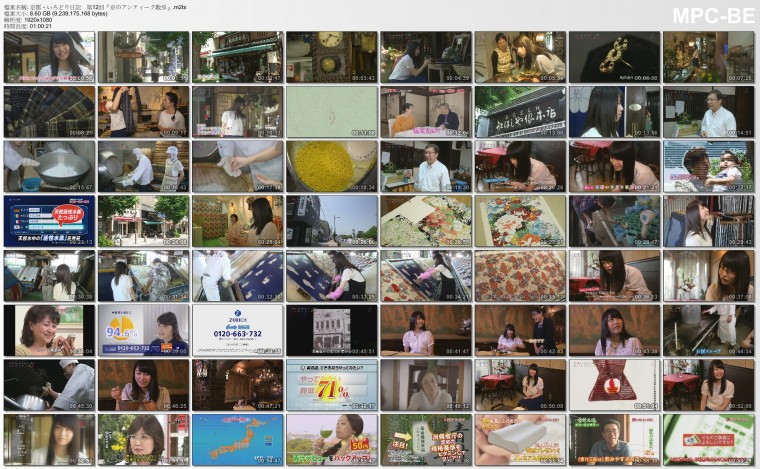Screen dimensions: 760x469
Task: Open thumbnail stamped 00:28:47
Action: 614,221
